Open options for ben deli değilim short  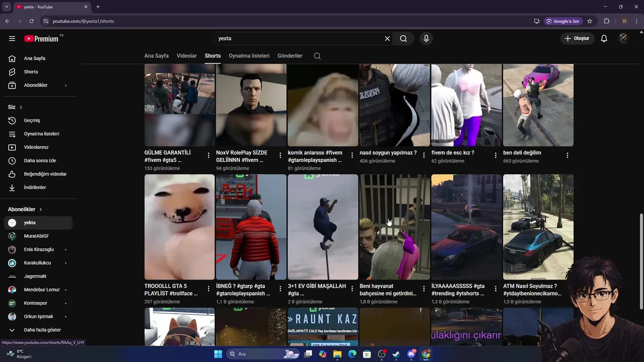[x=568, y=155]
